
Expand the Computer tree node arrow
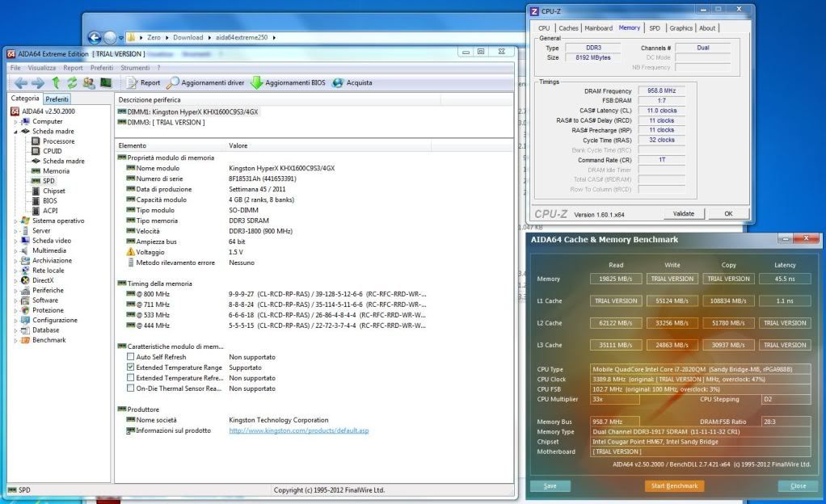click(x=15, y=122)
